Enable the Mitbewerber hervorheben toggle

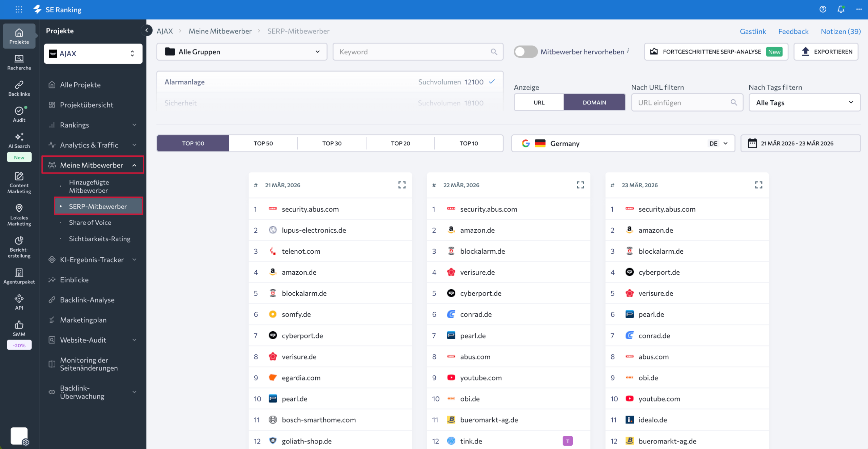point(525,52)
